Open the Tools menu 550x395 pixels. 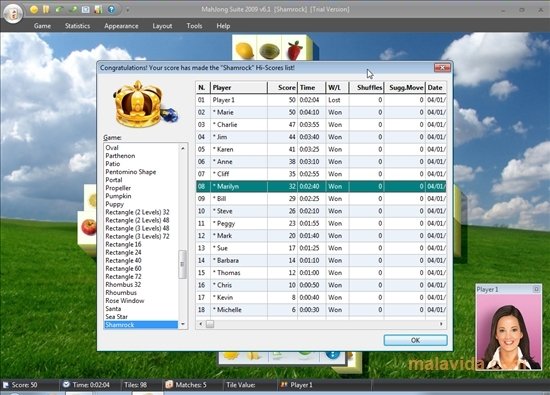coord(194,26)
